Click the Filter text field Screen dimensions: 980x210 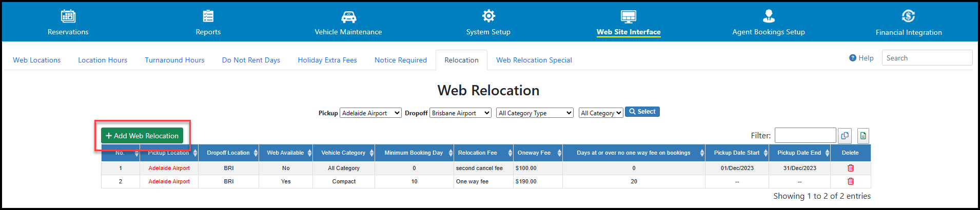click(x=805, y=135)
